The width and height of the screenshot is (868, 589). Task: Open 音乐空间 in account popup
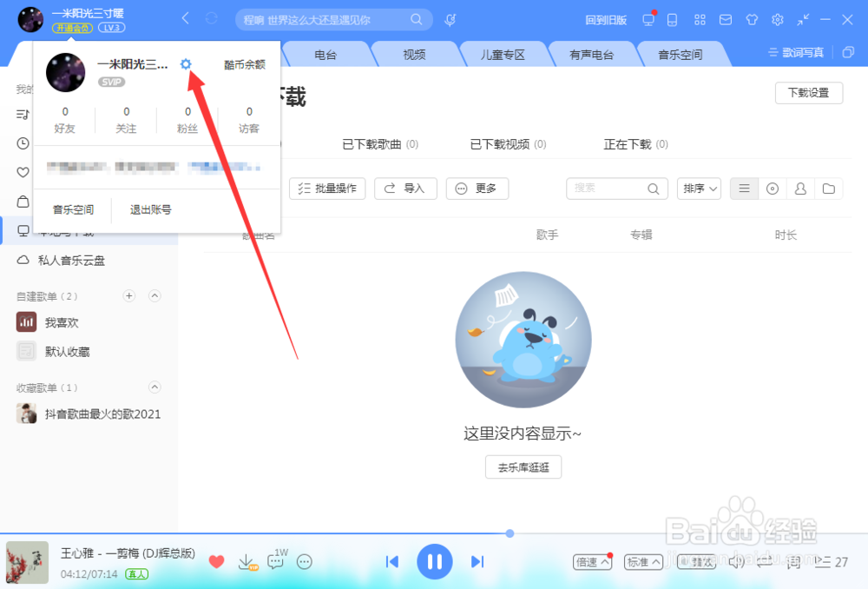pyautogui.click(x=73, y=210)
